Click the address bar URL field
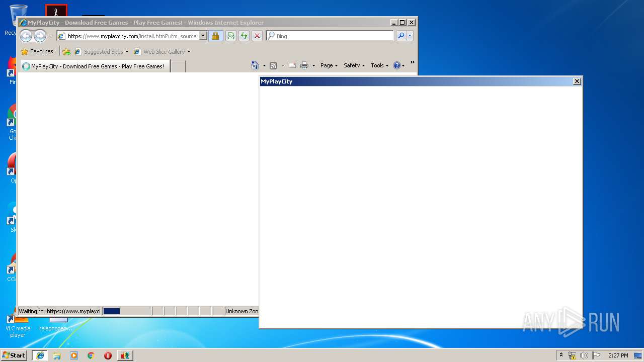Image resolution: width=644 pixels, height=362 pixels. point(133,36)
